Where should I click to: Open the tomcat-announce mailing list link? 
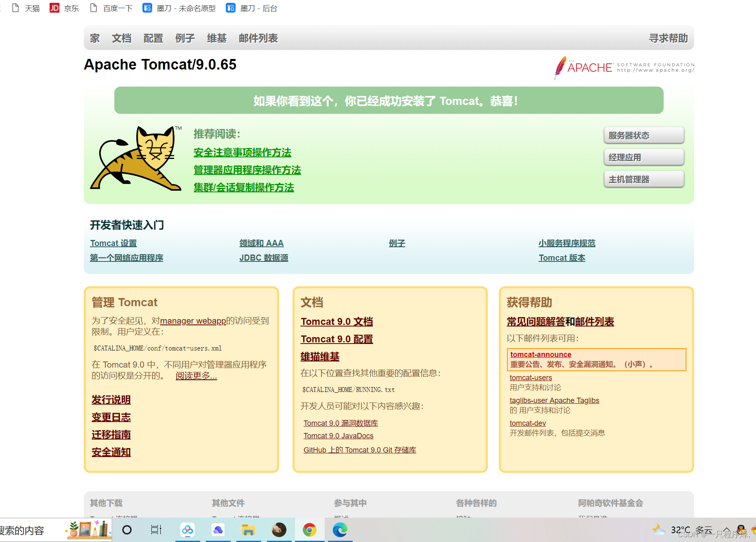(x=541, y=355)
